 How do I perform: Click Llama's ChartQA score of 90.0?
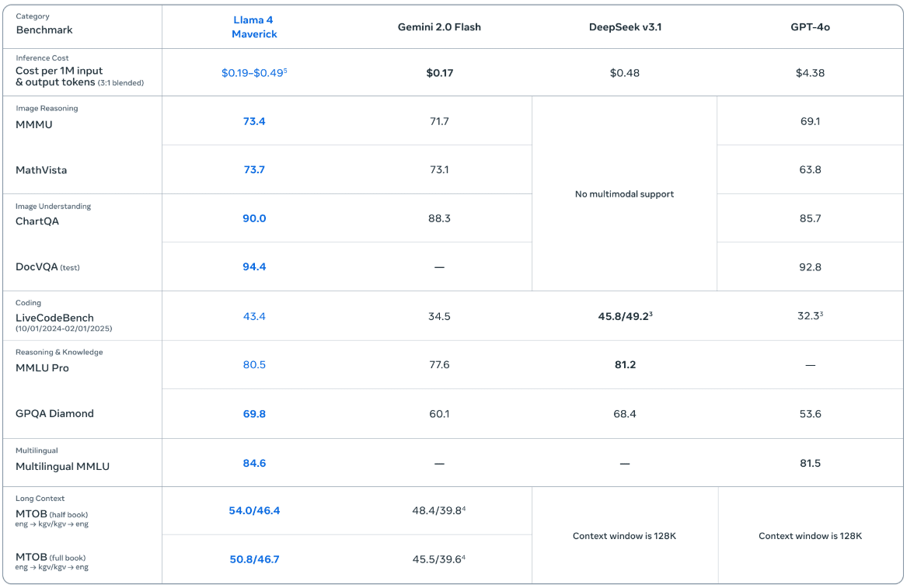click(254, 219)
